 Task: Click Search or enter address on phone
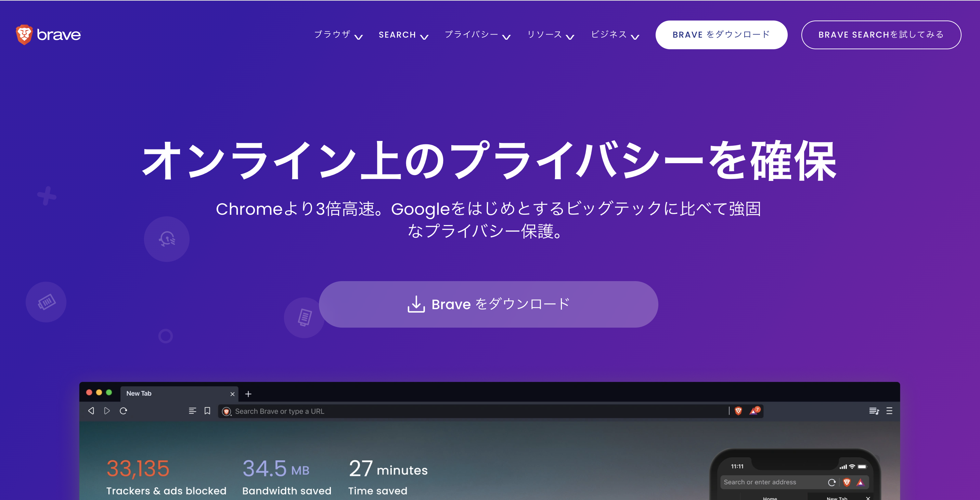(794, 482)
